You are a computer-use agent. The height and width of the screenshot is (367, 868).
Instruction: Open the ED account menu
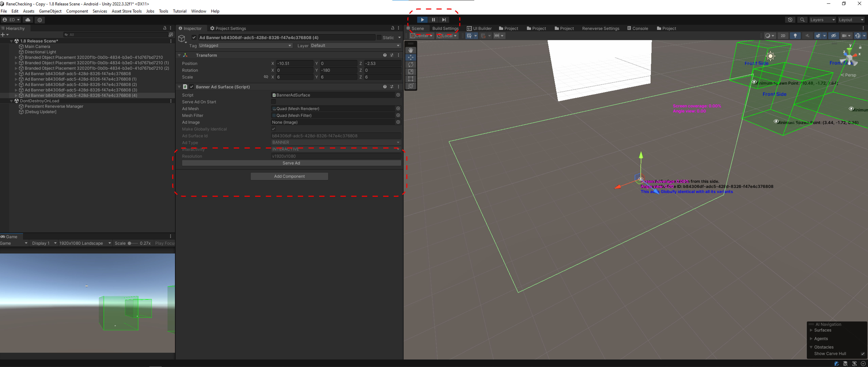11,20
